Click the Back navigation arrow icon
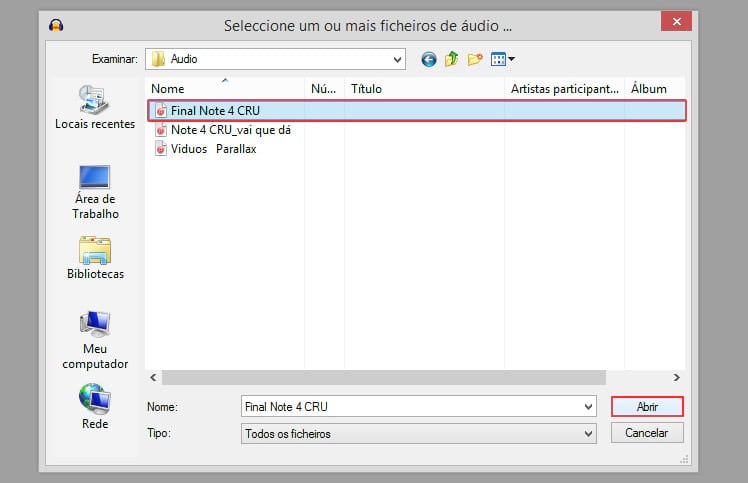This screenshot has width=748, height=483. (428, 59)
